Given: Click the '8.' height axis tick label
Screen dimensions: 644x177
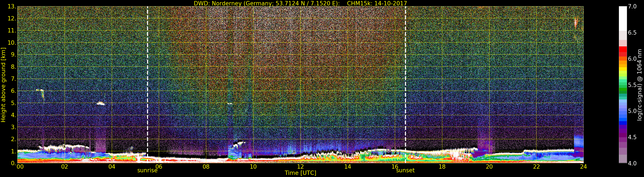Looking at the screenshot, I should 14,67.
